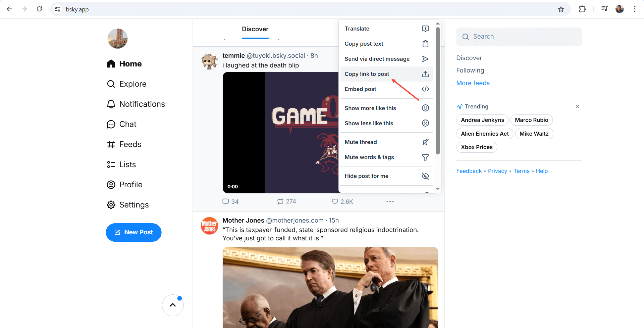Open the Privacy link
The height and width of the screenshot is (328, 644).
point(497,171)
